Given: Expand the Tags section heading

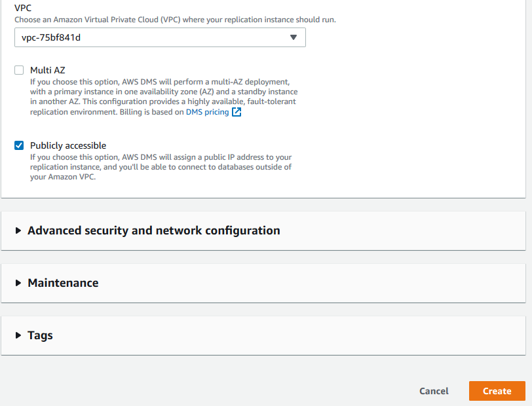Looking at the screenshot, I should (x=40, y=335).
